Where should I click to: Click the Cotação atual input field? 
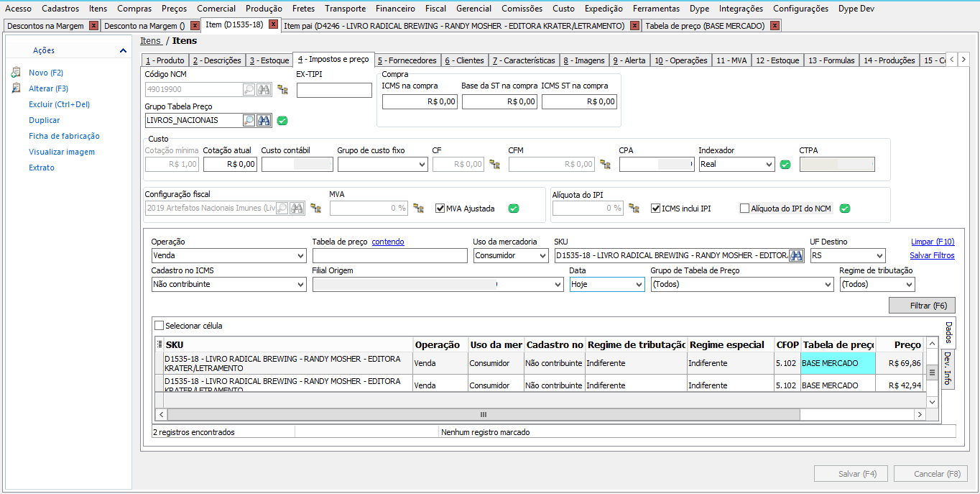pyautogui.click(x=230, y=164)
